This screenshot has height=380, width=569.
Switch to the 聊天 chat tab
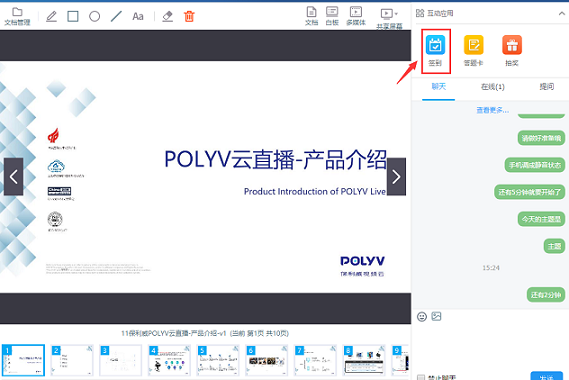tap(438, 87)
